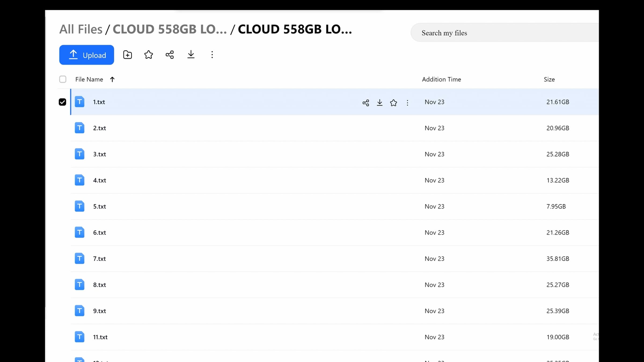Screen dimensions: 644x362
Task: Uncheck the 1.txt row checkbox
Action: coord(62,102)
